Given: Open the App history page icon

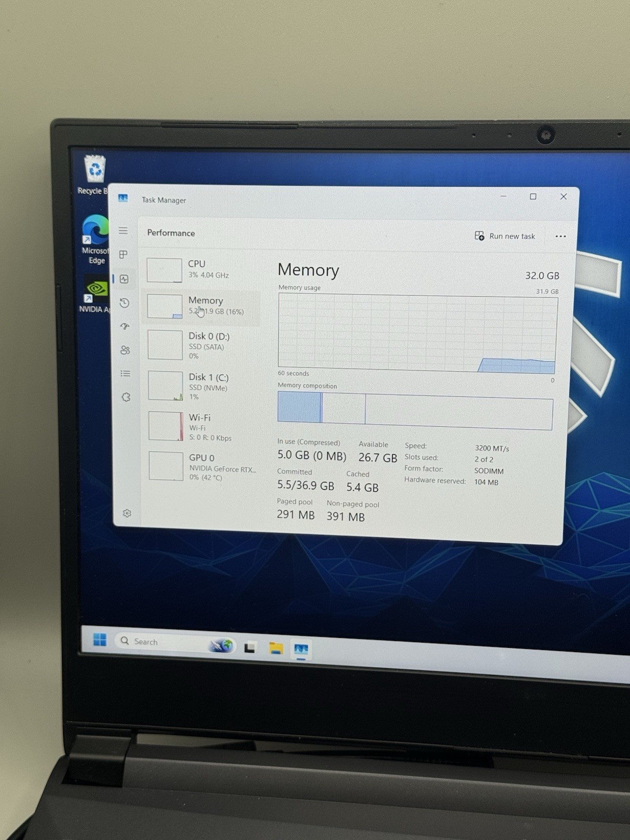Looking at the screenshot, I should click(124, 303).
